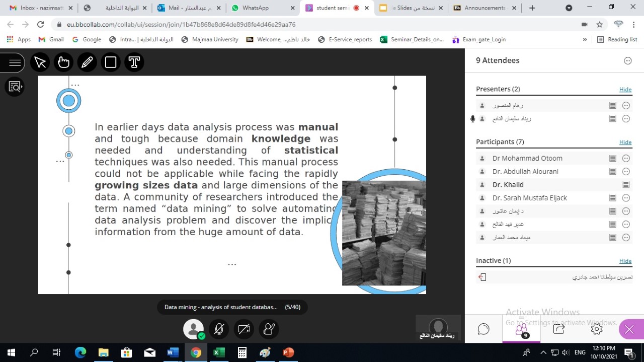The height and width of the screenshot is (362, 644).
Task: Open Word from the taskbar
Action: [x=173, y=352]
